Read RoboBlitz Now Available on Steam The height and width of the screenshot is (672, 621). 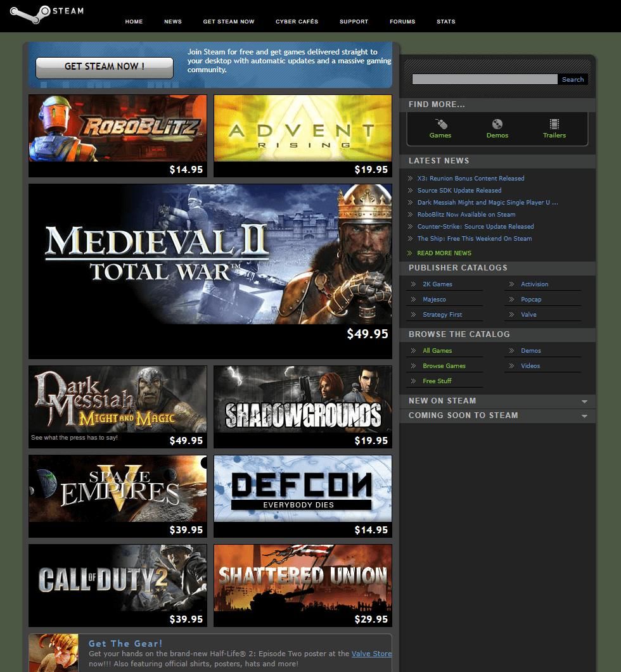pyautogui.click(x=466, y=214)
